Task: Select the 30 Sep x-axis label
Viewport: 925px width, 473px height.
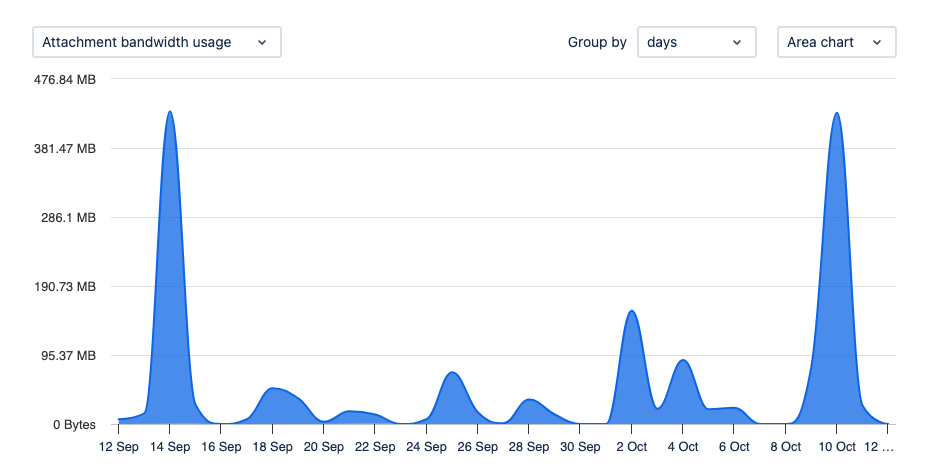Action: pos(580,447)
